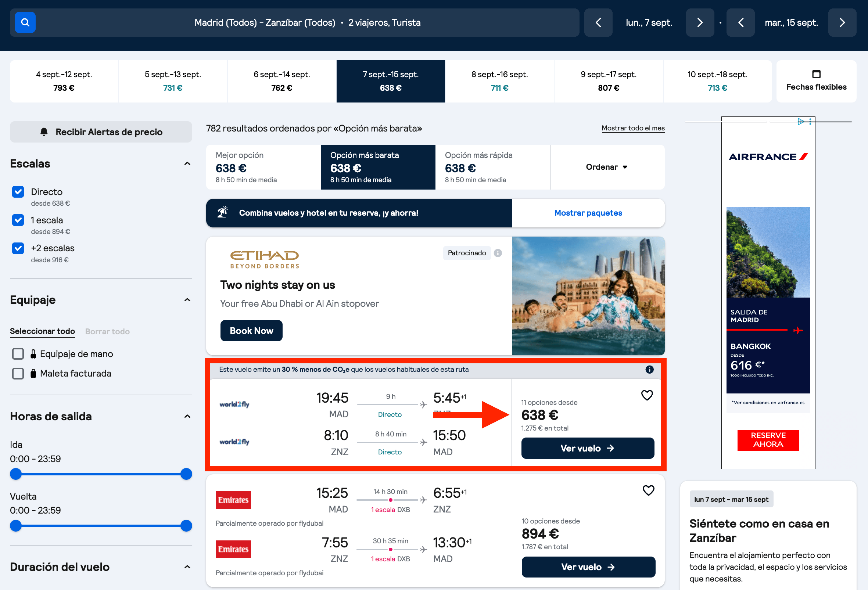Viewport: 868px width, 590px height.
Task: Go to previous departure date arrow
Action: [598, 22]
